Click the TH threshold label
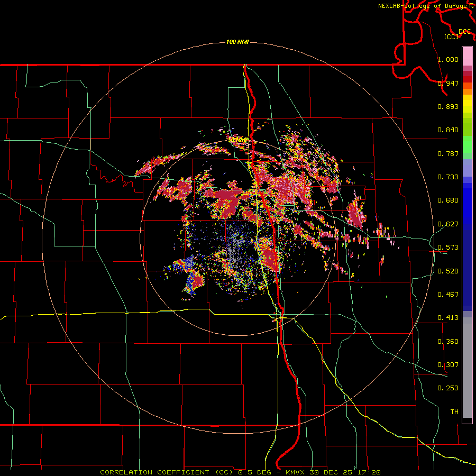Screen dimensions: 476x476 pos(454,412)
